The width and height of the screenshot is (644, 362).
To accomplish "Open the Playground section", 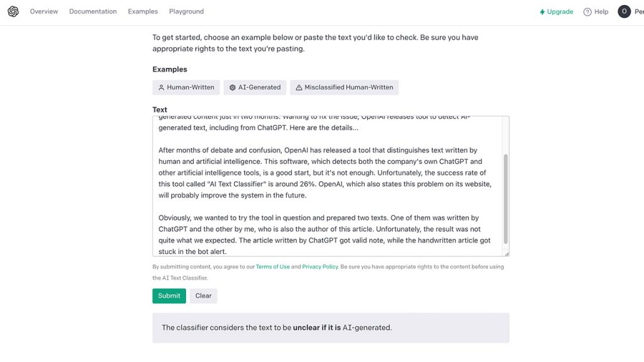I will pyautogui.click(x=186, y=11).
